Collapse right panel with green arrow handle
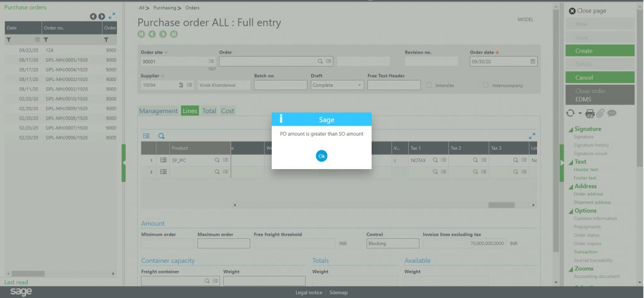Image resolution: width=644 pixels, height=298 pixels. coord(562,163)
